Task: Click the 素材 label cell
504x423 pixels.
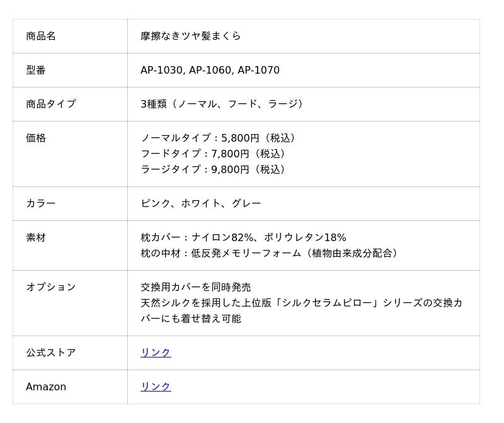Action: coord(36,237)
